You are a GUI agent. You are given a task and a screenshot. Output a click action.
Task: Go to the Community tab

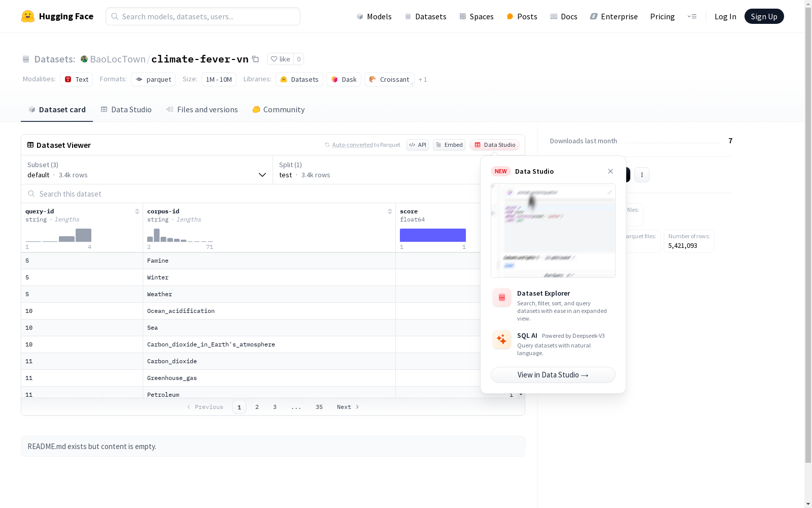point(279,110)
